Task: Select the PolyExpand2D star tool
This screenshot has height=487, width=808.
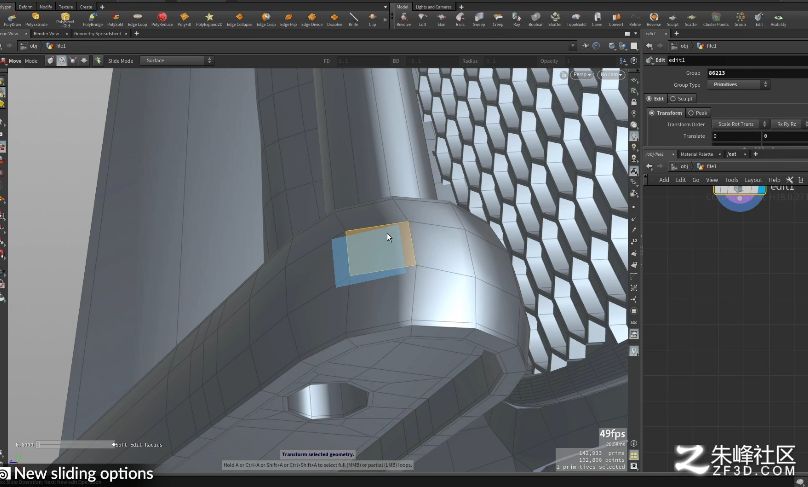Action: tap(209, 20)
